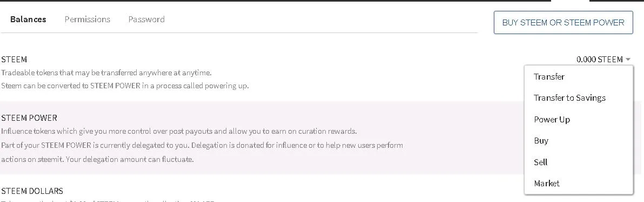Click the 'powering up' description sentence
The width and height of the screenshot is (644, 202).
(125, 87)
